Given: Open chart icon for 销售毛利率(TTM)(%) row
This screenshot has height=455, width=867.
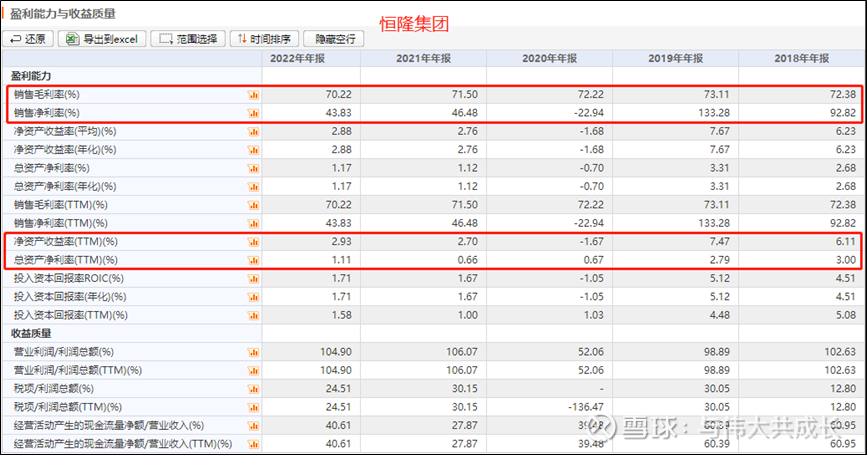Looking at the screenshot, I should [x=253, y=205].
